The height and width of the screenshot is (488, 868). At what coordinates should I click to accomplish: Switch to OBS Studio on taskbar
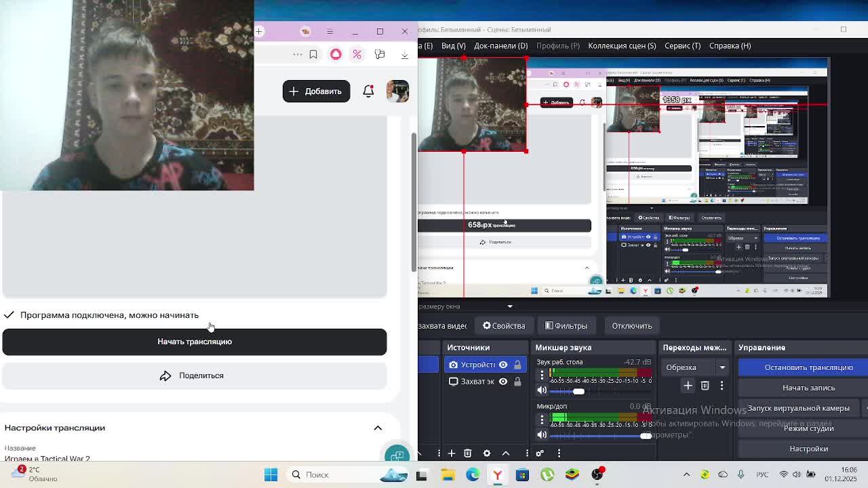coord(597,474)
